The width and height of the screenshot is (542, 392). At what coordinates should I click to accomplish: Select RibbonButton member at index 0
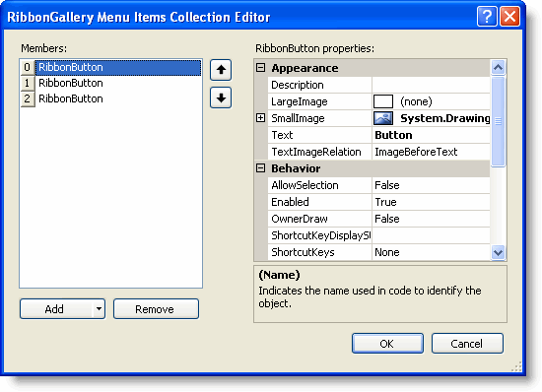(x=110, y=67)
